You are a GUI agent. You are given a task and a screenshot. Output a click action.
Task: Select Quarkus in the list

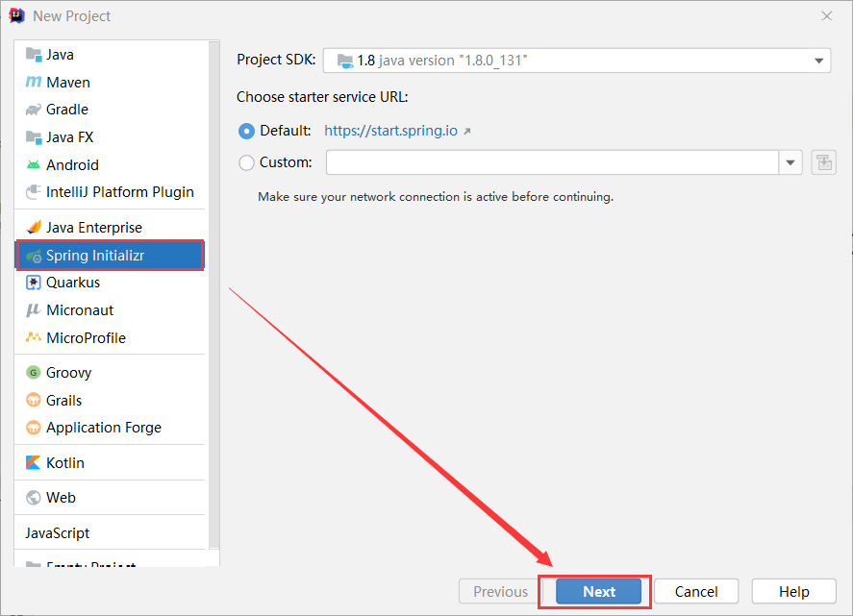[x=110, y=283]
